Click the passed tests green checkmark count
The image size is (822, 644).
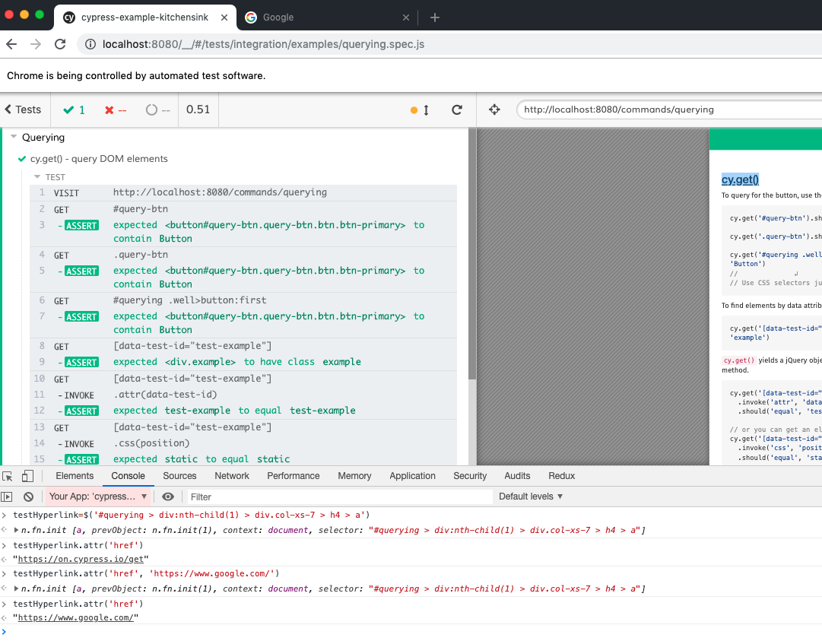[74, 110]
